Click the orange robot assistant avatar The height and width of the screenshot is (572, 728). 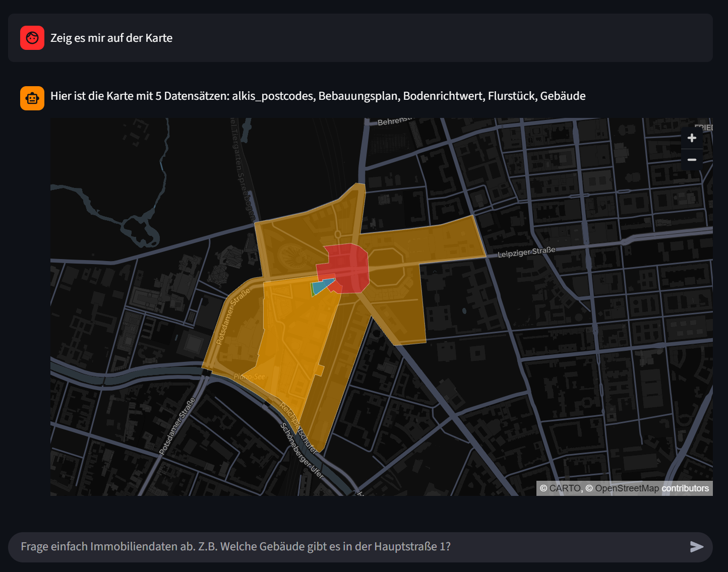coord(32,98)
